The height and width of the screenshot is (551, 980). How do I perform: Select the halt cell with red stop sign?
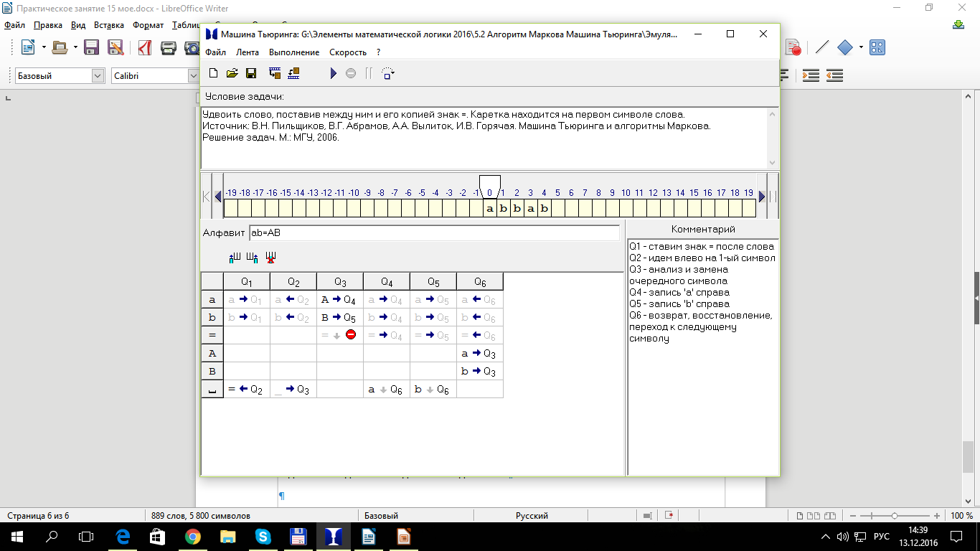[x=340, y=335]
